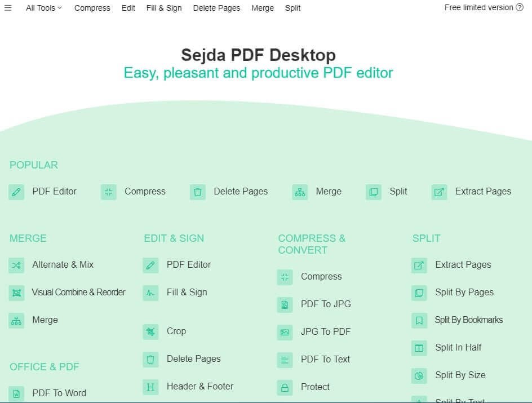Choose Delete Pages in the top menu

pos(216,8)
